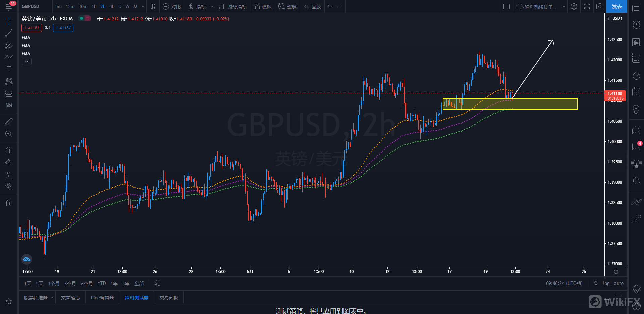
Task: Open the 交易面板 tab
Action: (169, 298)
